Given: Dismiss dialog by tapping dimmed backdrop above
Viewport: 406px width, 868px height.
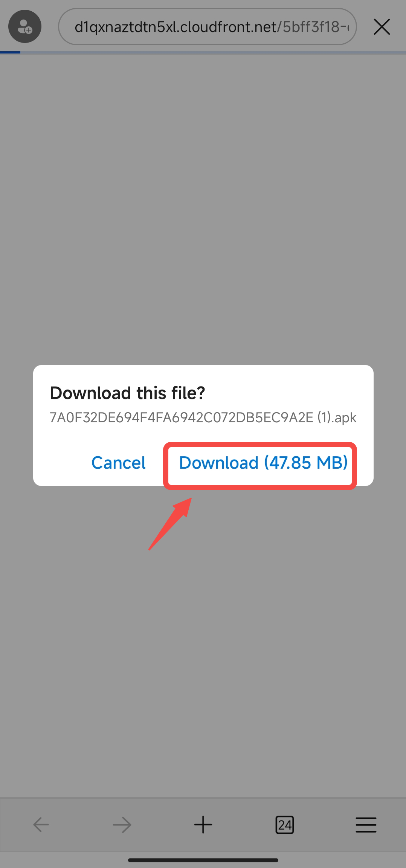Looking at the screenshot, I should 203,207.
